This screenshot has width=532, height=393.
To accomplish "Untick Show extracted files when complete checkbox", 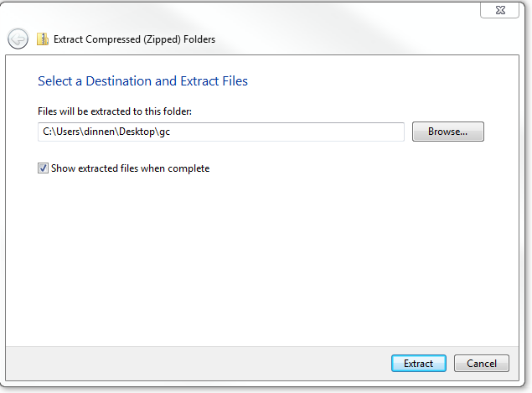I will point(43,168).
